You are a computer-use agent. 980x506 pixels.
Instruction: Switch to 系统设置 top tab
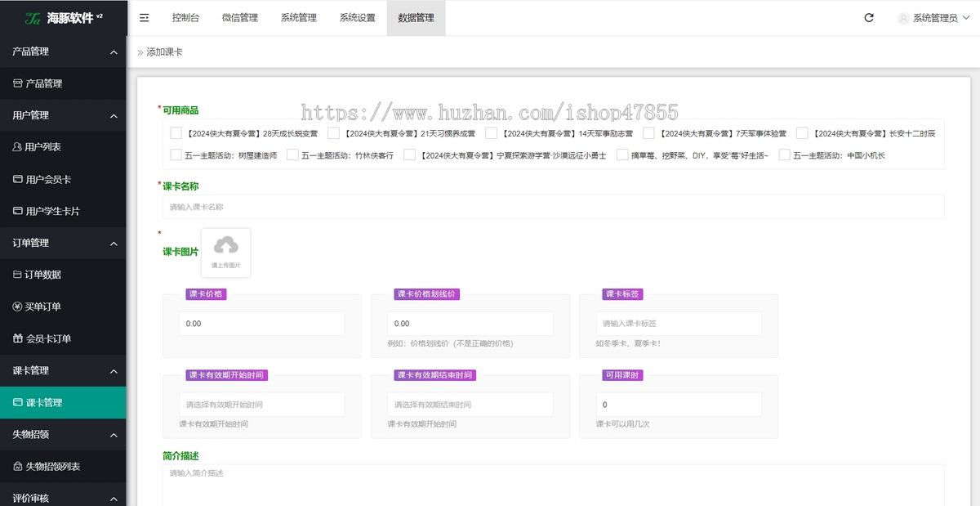click(358, 18)
